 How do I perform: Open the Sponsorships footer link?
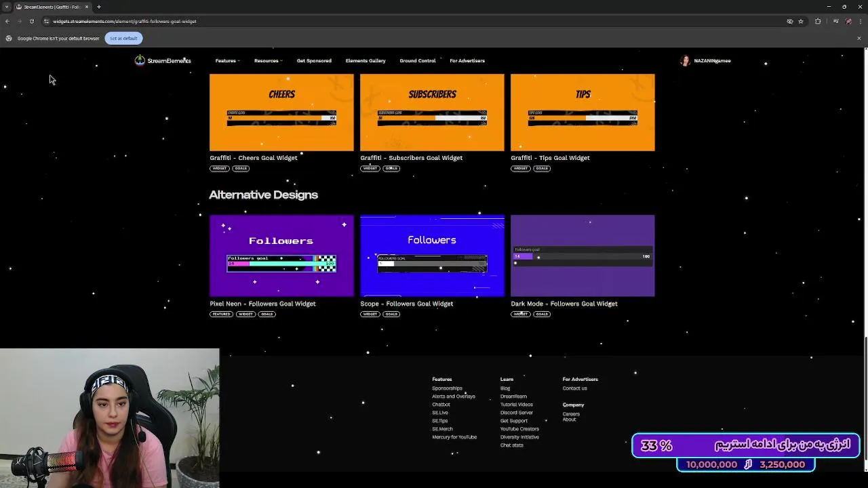coord(447,388)
